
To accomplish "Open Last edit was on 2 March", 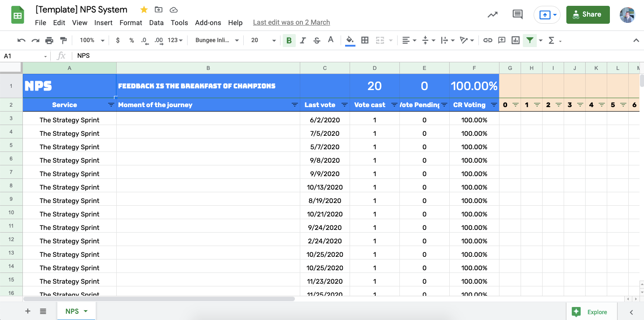I will coord(292,22).
